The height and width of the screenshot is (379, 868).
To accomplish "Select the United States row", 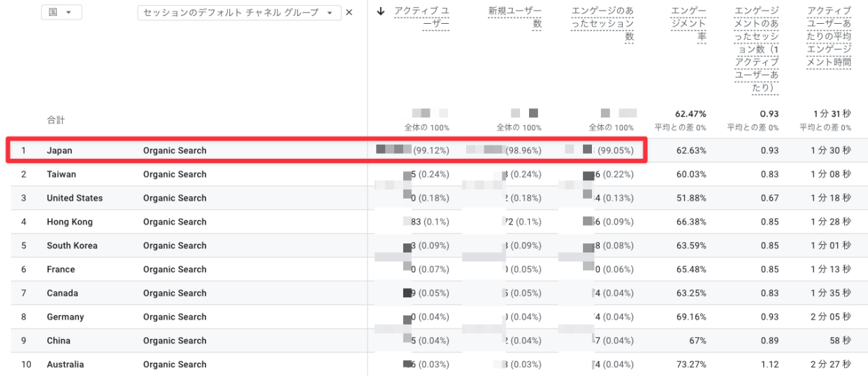I will point(75,198).
